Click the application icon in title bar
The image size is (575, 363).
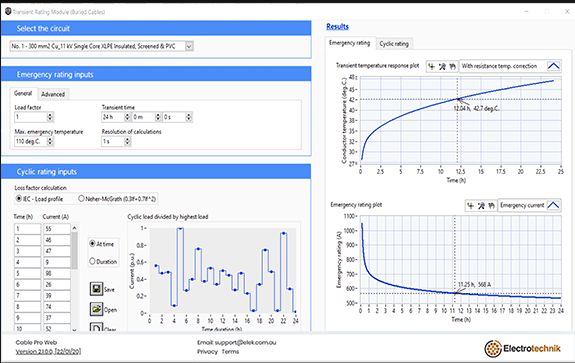click(x=8, y=11)
